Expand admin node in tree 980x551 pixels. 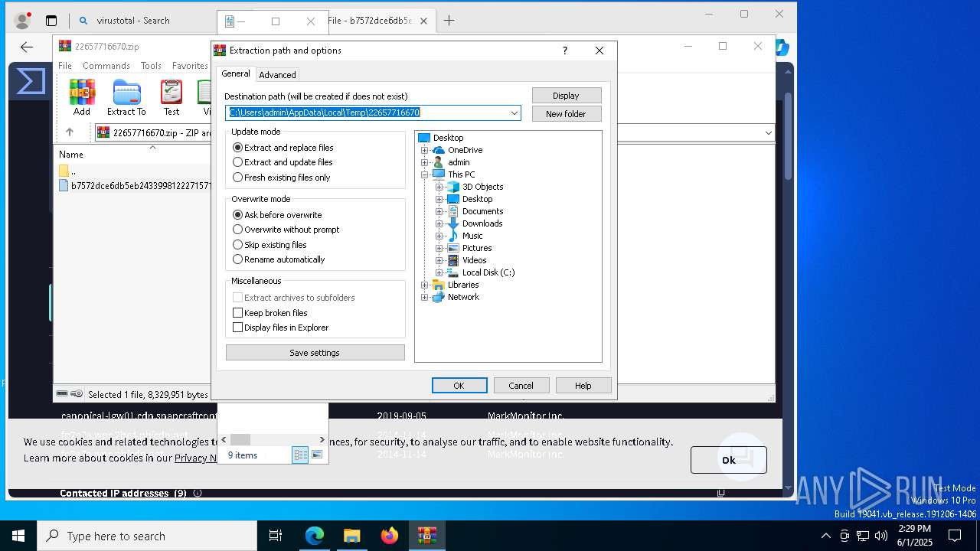425,162
